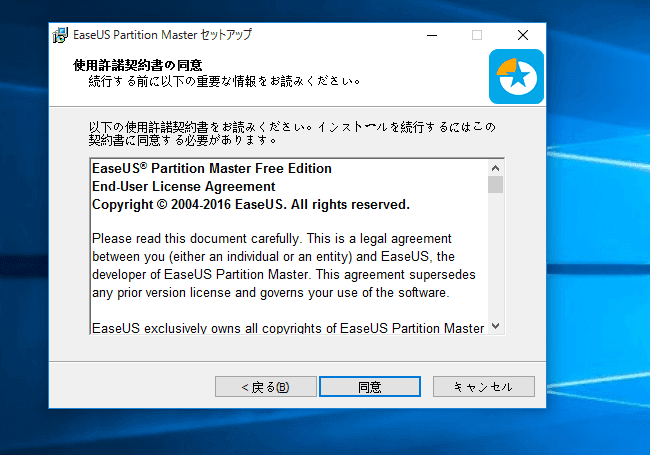The image size is (650, 455).
Task: Click the setup installer icon in title bar
Action: (x=60, y=35)
